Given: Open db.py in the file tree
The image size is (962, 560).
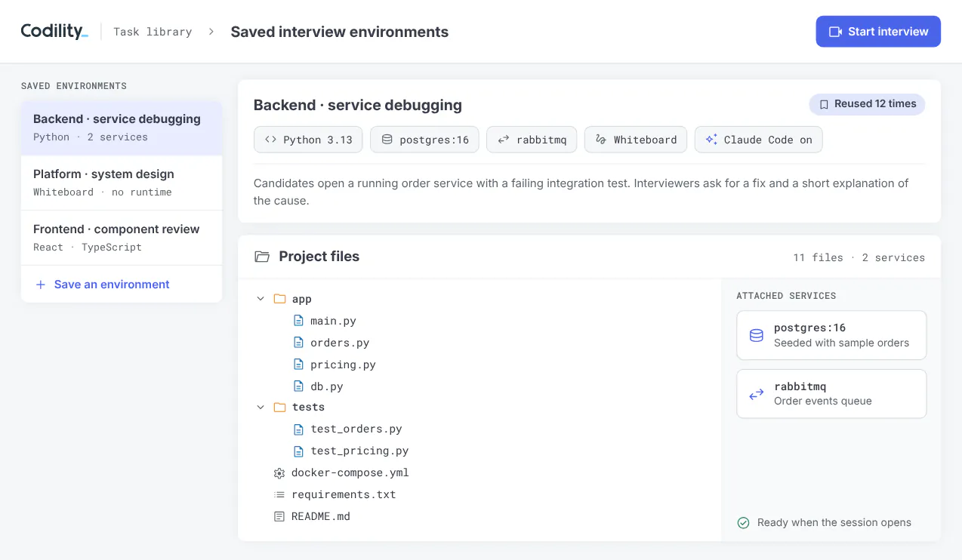Looking at the screenshot, I should coord(327,386).
